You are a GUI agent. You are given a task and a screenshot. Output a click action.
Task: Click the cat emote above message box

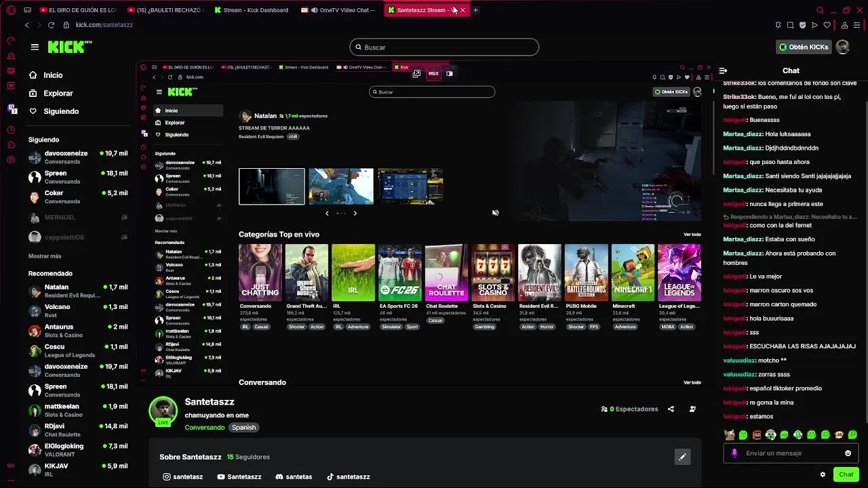pyautogui.click(x=729, y=434)
